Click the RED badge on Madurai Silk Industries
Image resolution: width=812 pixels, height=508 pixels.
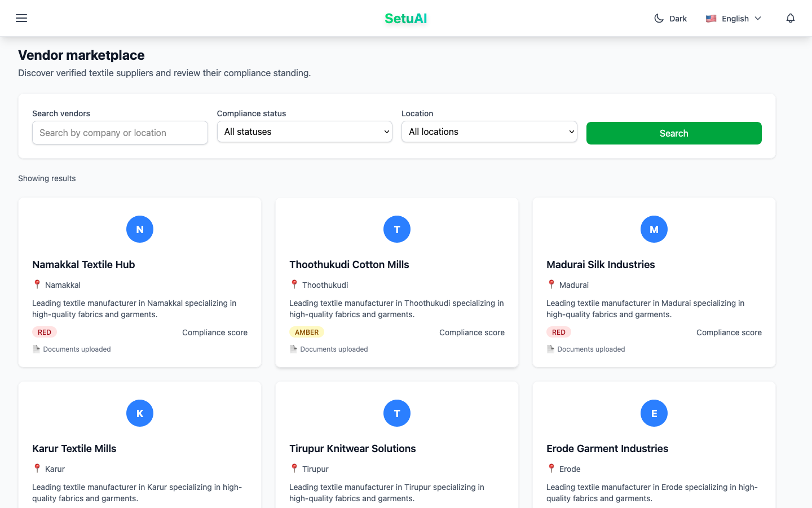pyautogui.click(x=559, y=332)
